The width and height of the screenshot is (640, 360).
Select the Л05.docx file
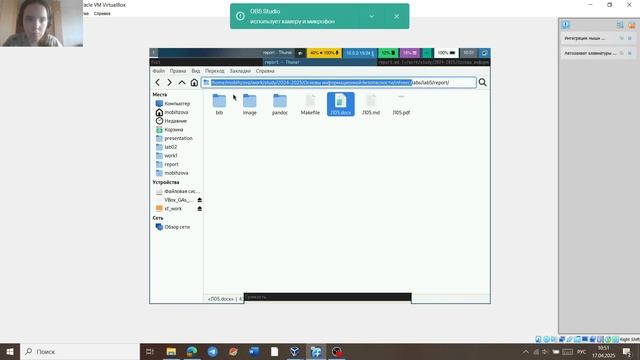[340, 104]
